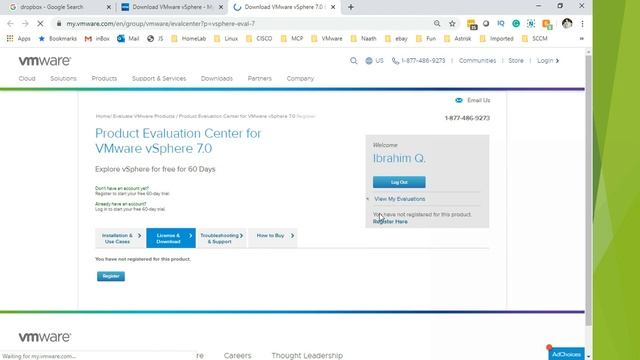Click the blue Register button

click(111, 276)
